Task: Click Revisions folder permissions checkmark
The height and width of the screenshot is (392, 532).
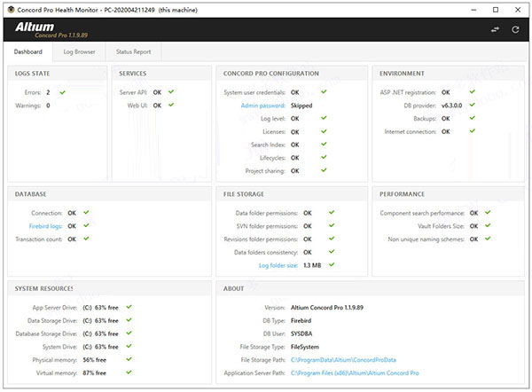Action: [332, 239]
